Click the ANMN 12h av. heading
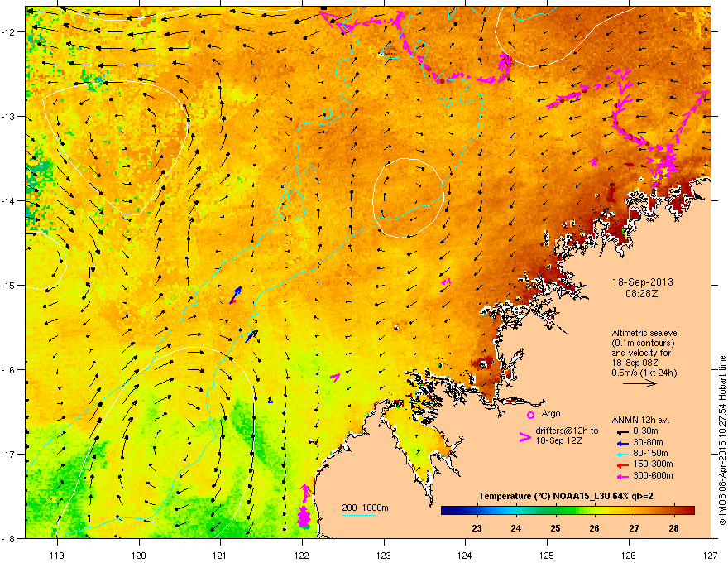Image resolution: width=728 pixels, height=563 pixels. 640,420
